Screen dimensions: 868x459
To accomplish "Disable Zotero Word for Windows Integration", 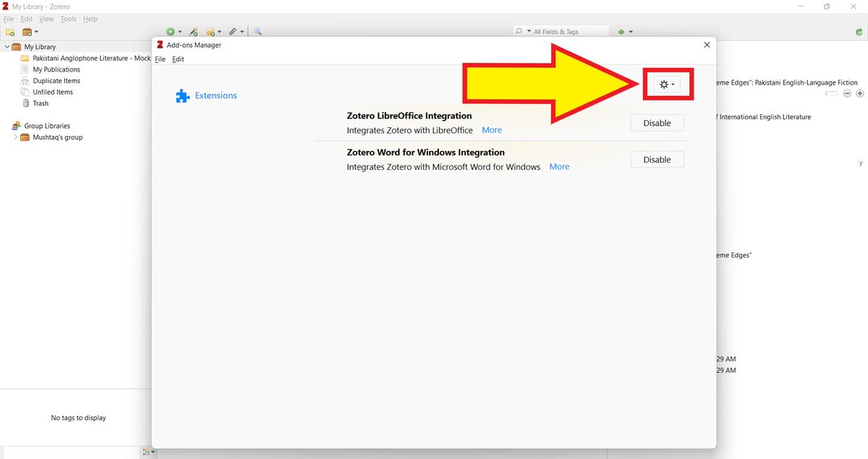I will [657, 160].
